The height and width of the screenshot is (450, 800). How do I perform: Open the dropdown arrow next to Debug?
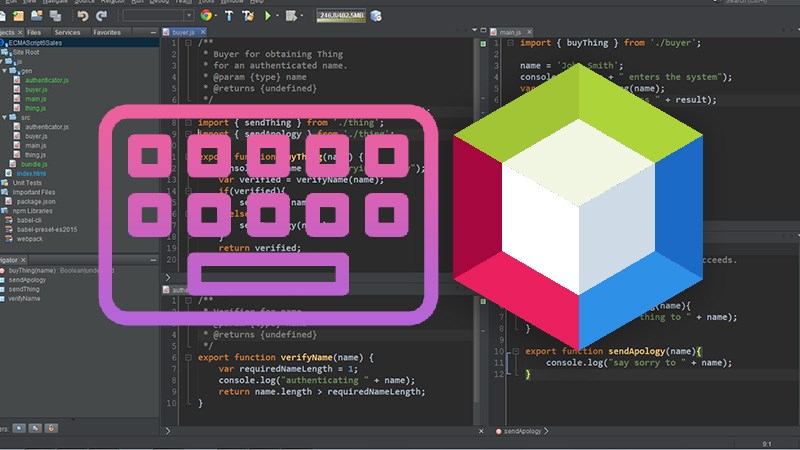pyautogui.click(x=302, y=16)
